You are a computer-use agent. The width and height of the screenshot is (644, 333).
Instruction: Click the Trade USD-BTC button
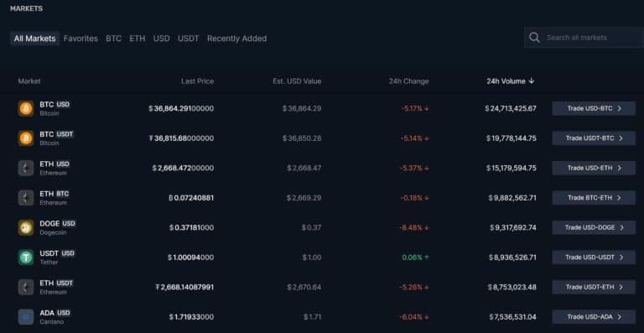click(x=594, y=108)
